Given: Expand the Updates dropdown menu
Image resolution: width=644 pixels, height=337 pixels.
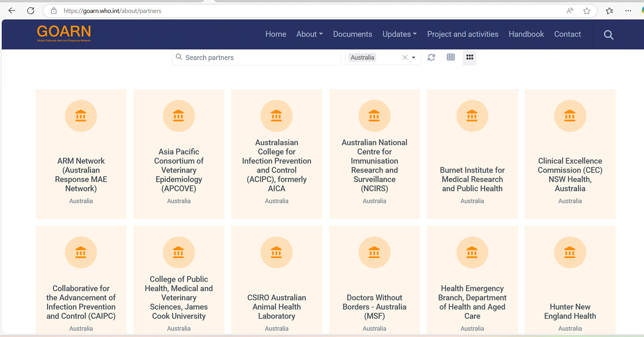Looking at the screenshot, I should (399, 34).
